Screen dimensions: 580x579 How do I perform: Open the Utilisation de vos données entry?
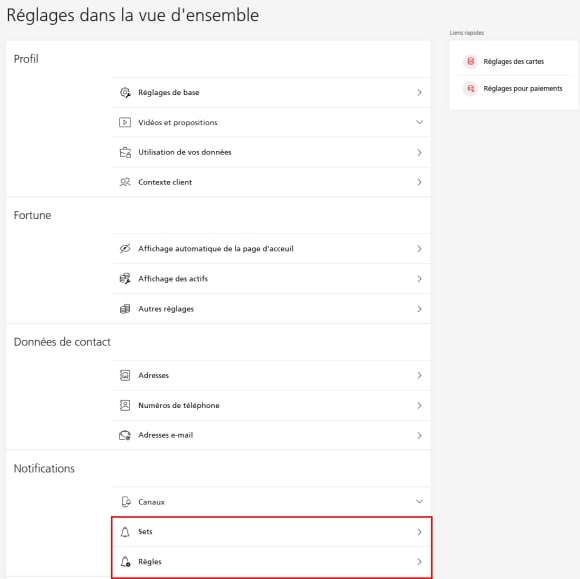pos(272,152)
